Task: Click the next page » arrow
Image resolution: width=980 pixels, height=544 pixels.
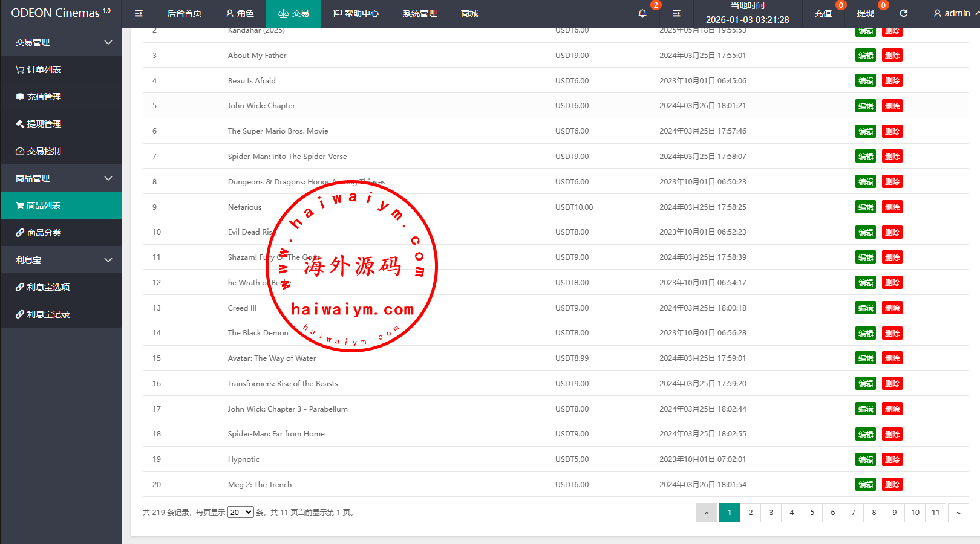Action: [958, 513]
